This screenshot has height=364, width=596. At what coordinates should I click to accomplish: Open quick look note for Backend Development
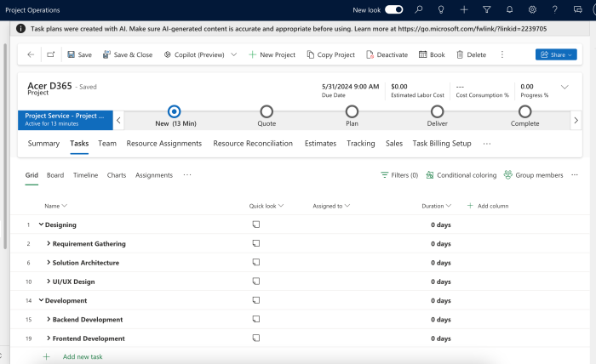[256, 319]
